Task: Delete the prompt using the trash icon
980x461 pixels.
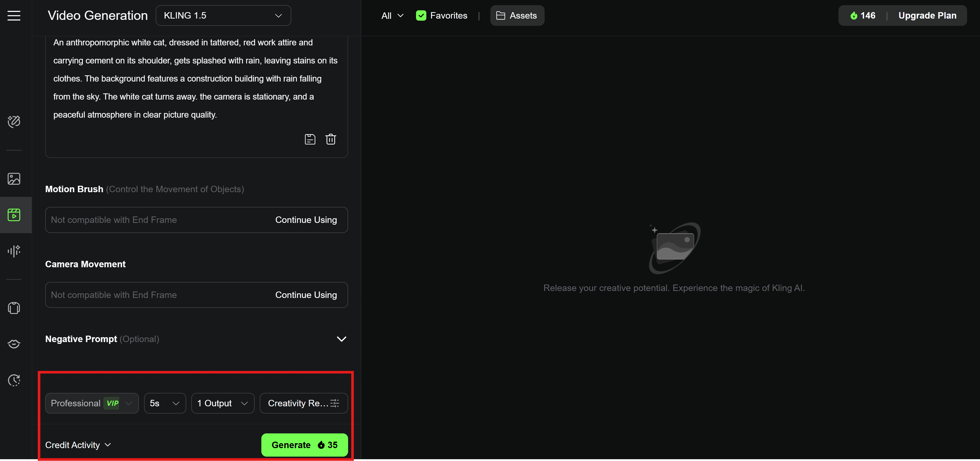Action: [331, 139]
